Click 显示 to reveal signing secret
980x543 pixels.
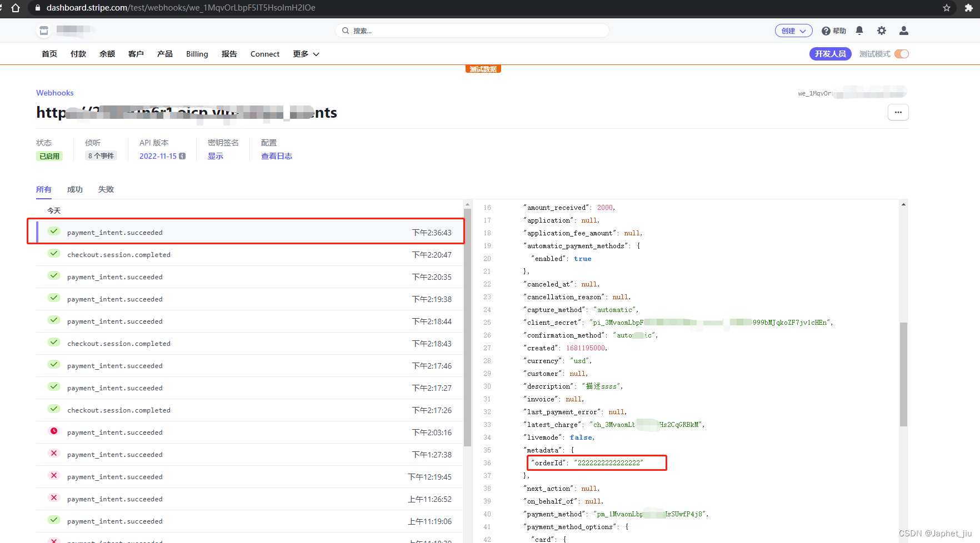[x=216, y=156]
